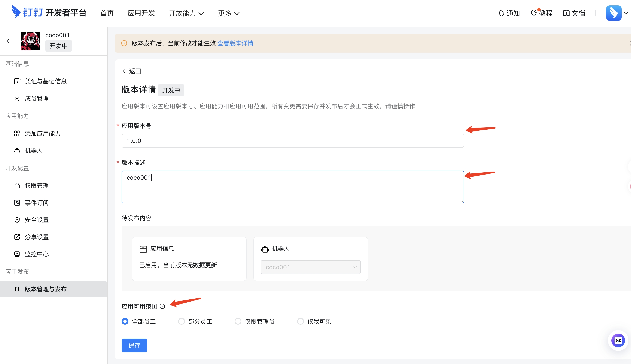Open the 开放能力 dropdown menu

(x=186, y=13)
